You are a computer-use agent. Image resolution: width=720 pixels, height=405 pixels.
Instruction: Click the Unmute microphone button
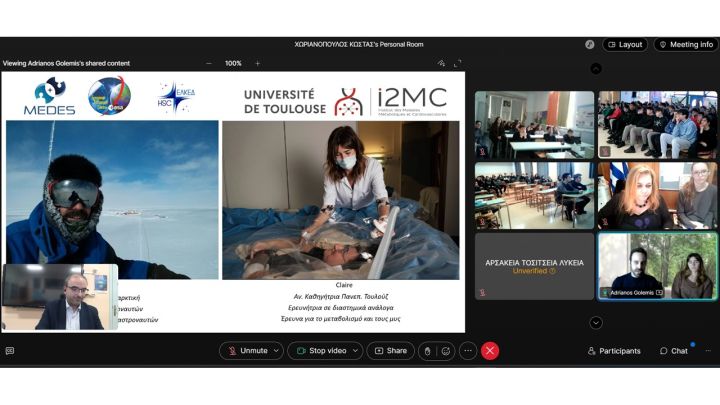[246, 351]
